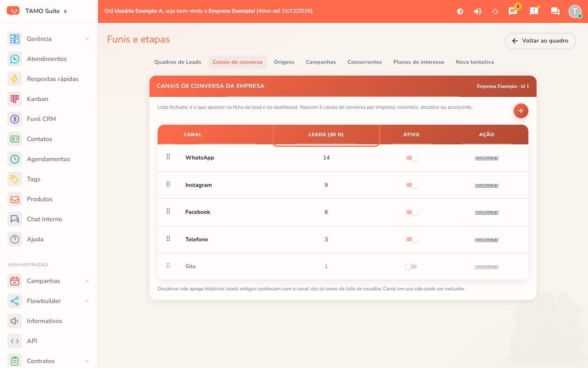Screen dimensions: 588x368
Task: Open messages icon with badge 4
Action: pyautogui.click(x=513, y=11)
